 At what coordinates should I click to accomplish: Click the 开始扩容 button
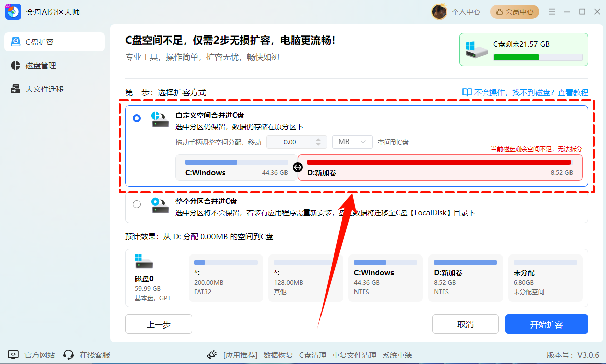546,324
